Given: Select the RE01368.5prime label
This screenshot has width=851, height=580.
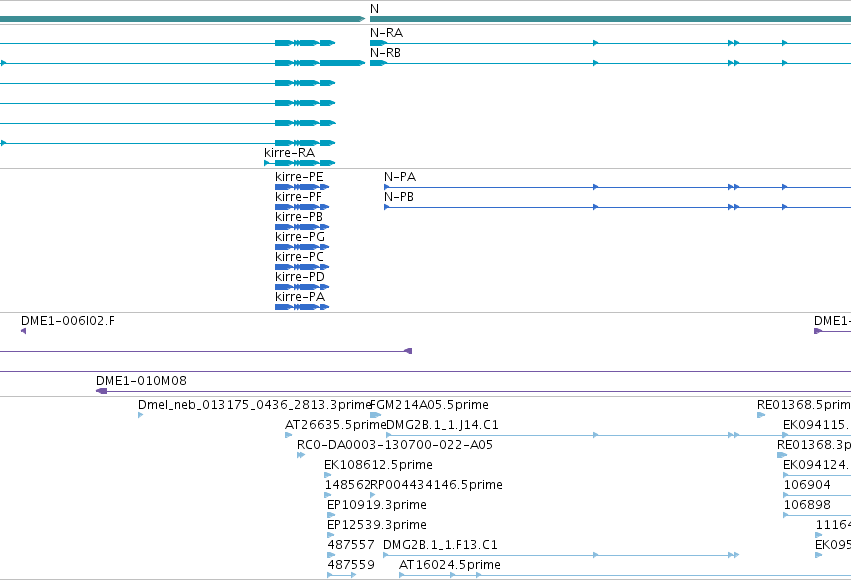Looking at the screenshot, I should (804, 405).
